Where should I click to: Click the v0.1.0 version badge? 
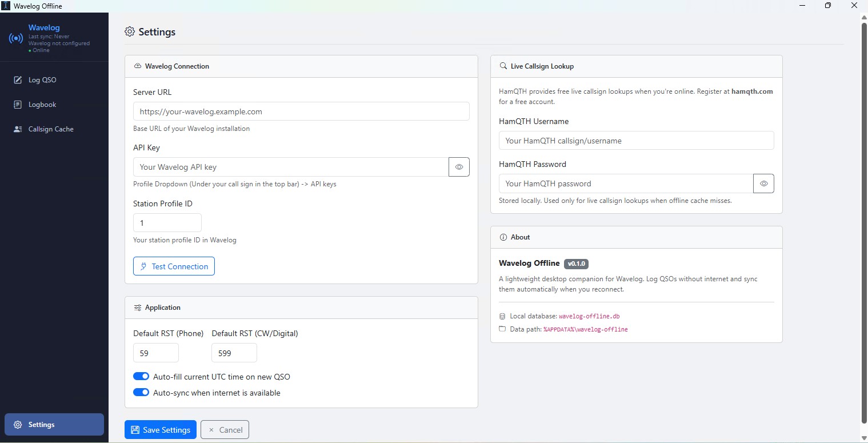tap(576, 264)
